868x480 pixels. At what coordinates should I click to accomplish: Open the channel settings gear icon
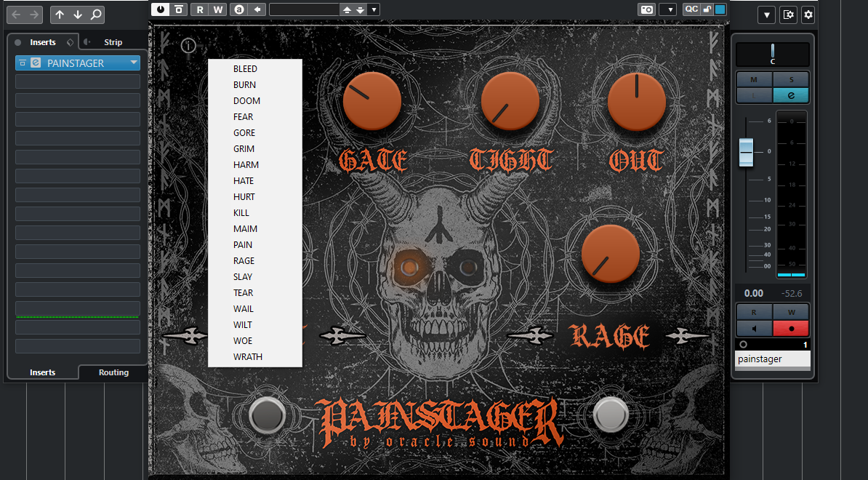(808, 15)
